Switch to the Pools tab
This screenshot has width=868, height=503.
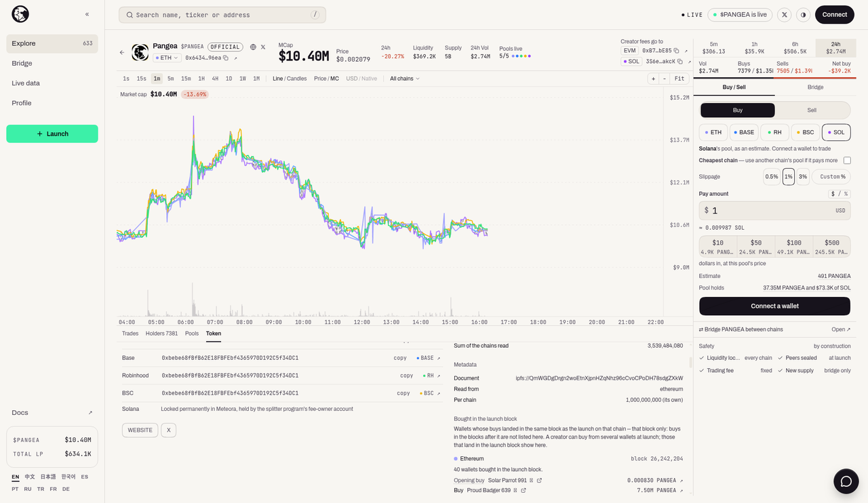[192, 334]
